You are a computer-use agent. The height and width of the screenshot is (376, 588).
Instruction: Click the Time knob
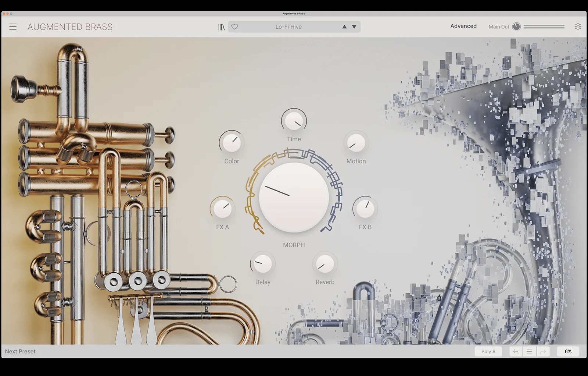point(294,120)
